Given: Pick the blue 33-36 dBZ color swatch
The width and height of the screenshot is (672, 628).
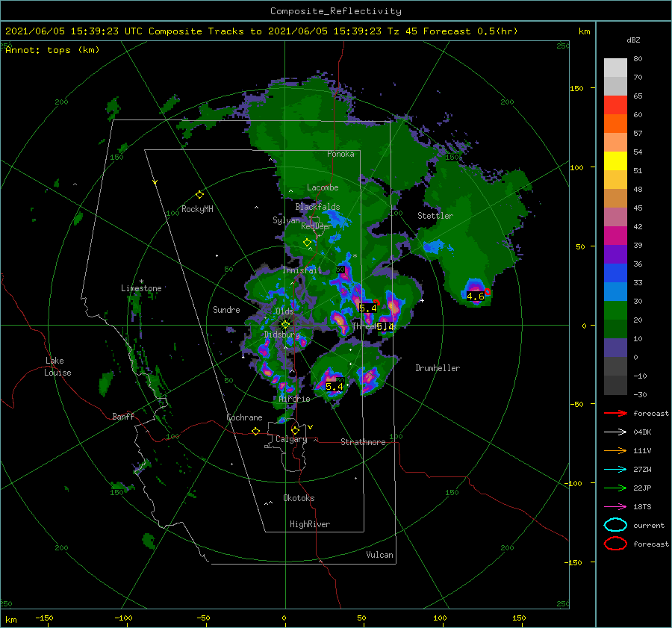Looking at the screenshot, I should [x=615, y=273].
